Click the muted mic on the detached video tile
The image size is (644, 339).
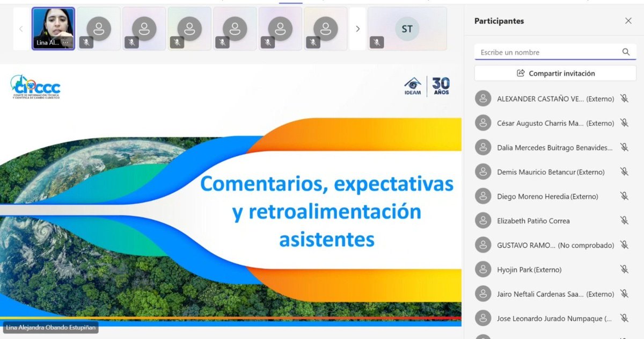(376, 41)
